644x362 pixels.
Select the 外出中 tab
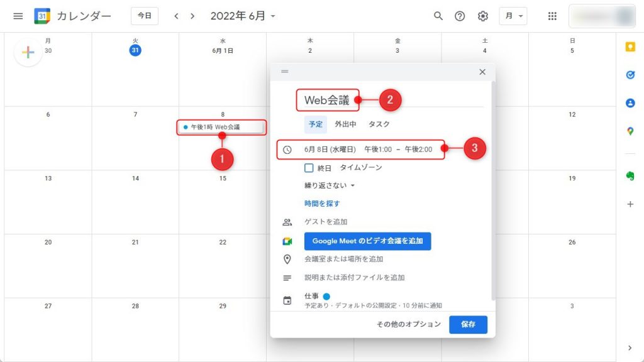coord(345,124)
